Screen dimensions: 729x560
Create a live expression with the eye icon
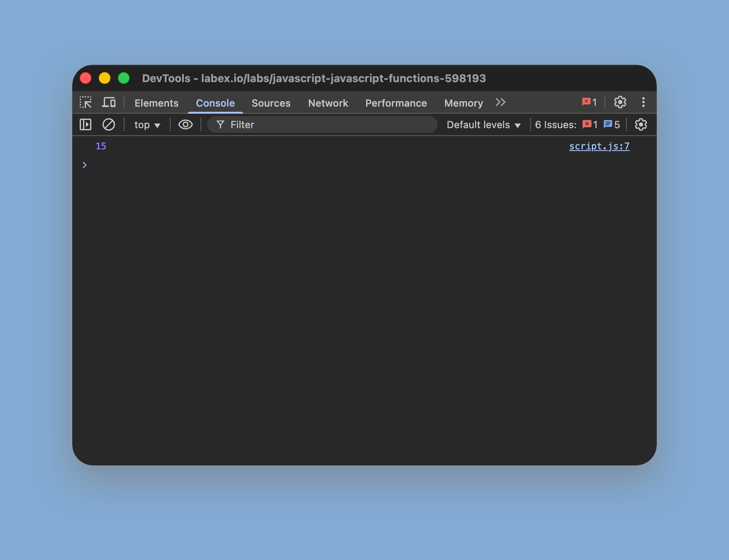pos(185,124)
